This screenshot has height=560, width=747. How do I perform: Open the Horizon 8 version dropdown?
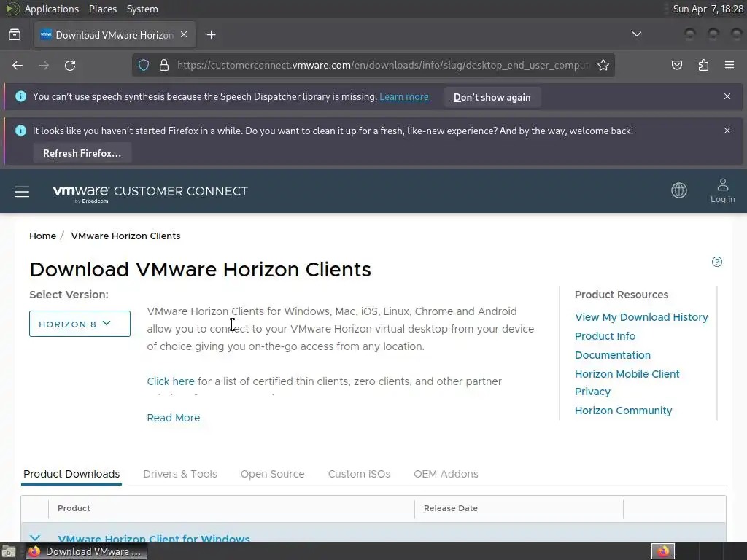(80, 324)
